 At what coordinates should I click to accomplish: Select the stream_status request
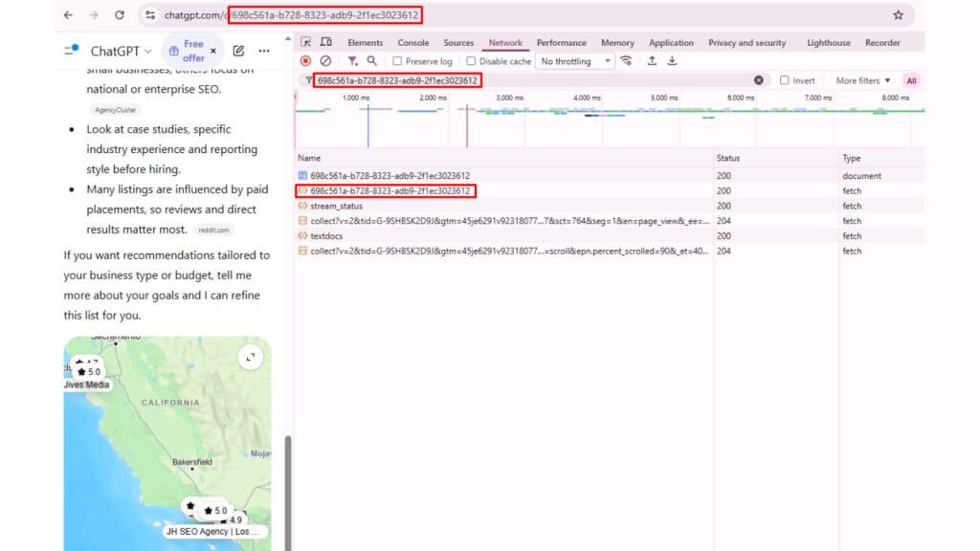(609, 206)
